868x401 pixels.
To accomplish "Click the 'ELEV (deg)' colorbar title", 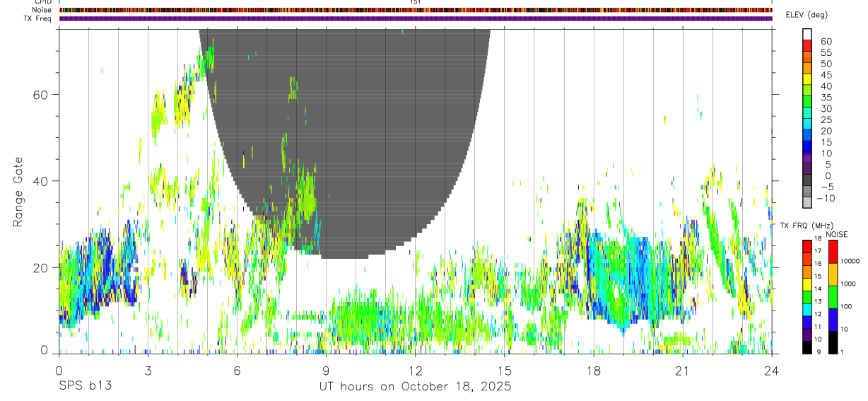I will 807,15.
